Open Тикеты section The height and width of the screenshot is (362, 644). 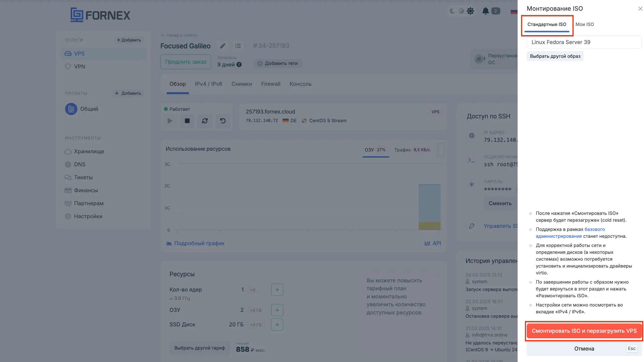tap(79, 177)
